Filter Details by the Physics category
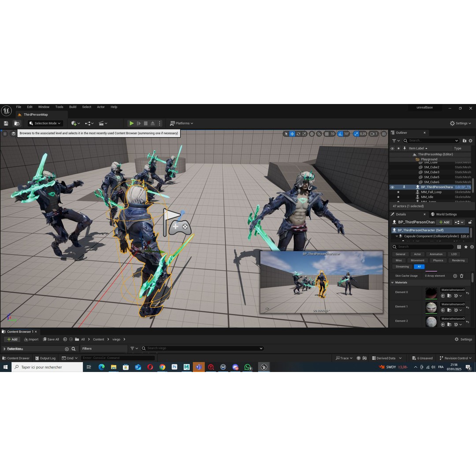 click(438, 260)
